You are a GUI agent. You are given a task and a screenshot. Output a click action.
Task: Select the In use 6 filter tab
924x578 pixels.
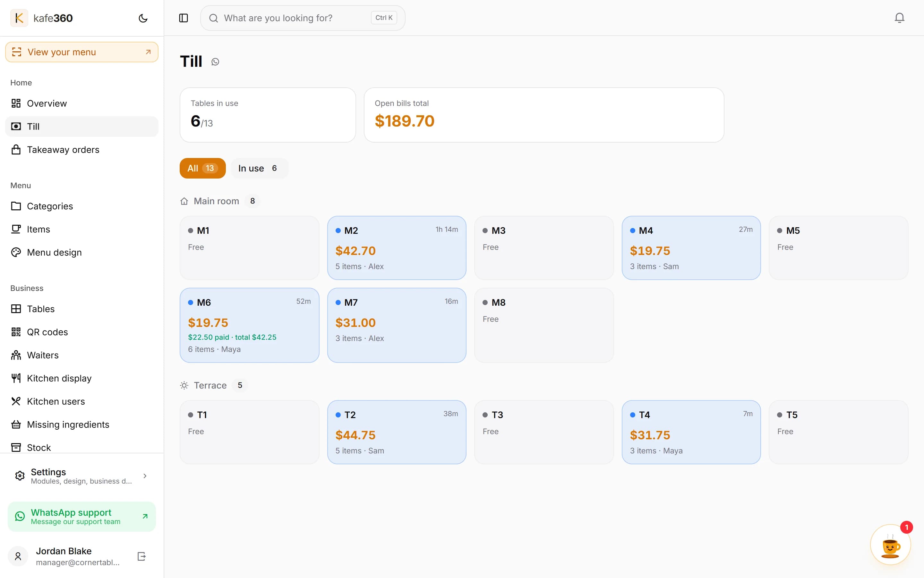(259, 168)
